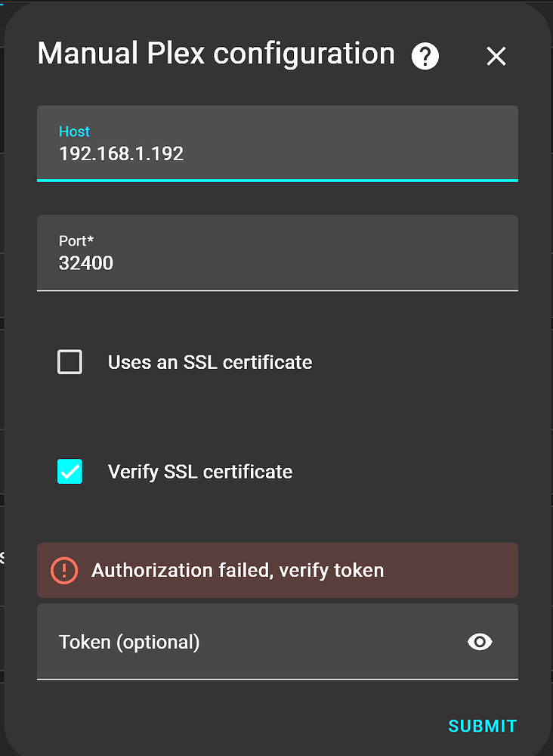Click the error exclamation icon in the warning banner
553x756 pixels.
pos(64,571)
